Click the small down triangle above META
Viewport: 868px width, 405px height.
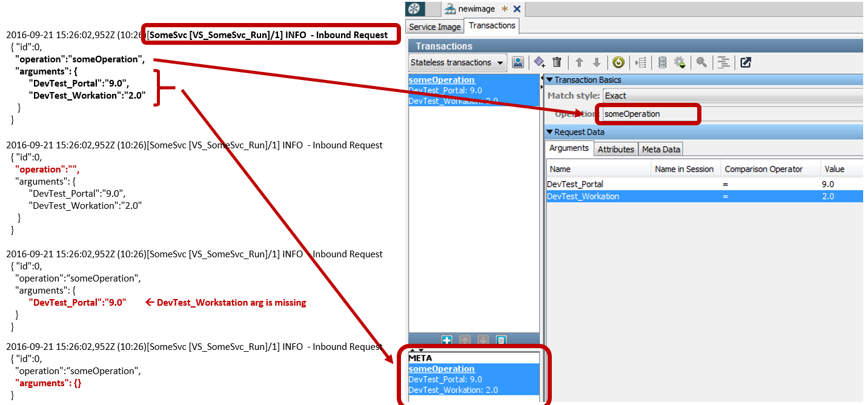pyautogui.click(x=420, y=350)
